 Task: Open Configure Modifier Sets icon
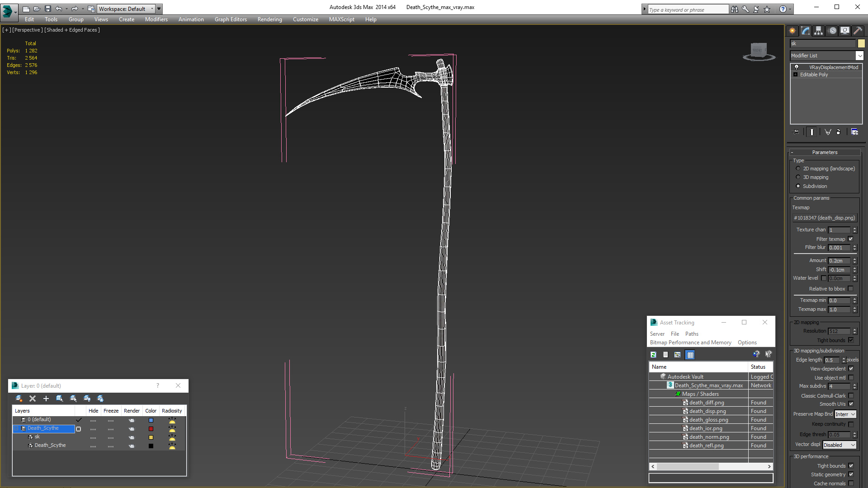point(854,132)
